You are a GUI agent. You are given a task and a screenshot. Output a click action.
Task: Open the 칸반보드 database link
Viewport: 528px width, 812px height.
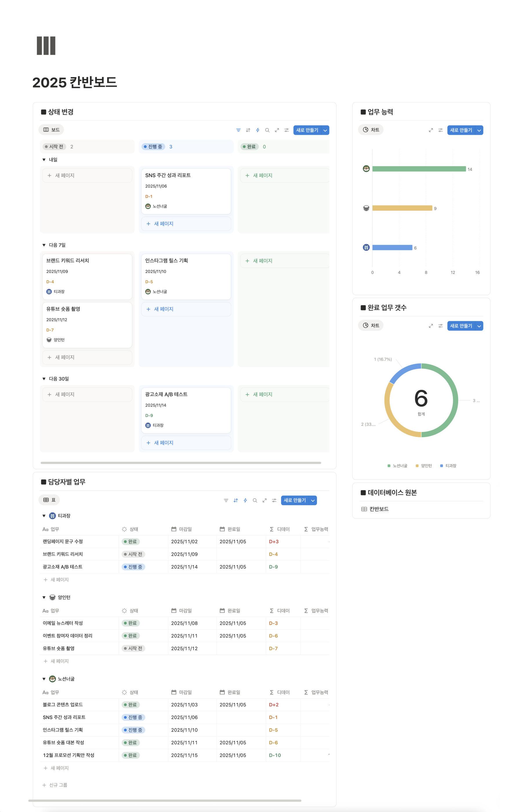pyautogui.click(x=379, y=509)
